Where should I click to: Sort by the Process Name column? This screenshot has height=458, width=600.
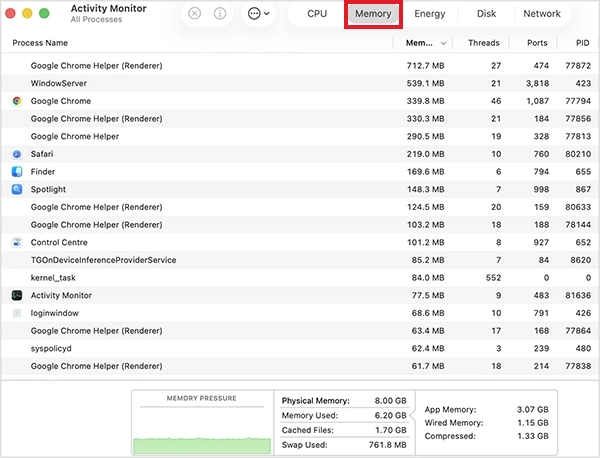tap(40, 43)
